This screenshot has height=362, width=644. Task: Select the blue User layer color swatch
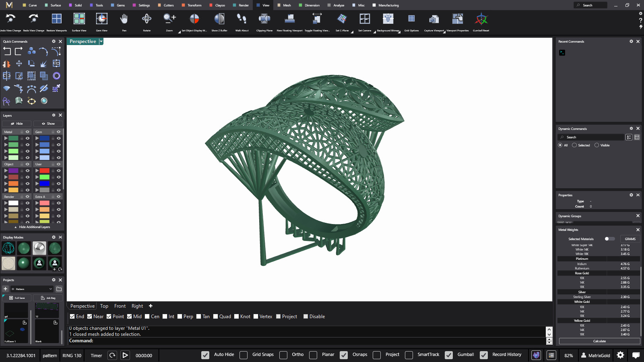(x=45, y=183)
